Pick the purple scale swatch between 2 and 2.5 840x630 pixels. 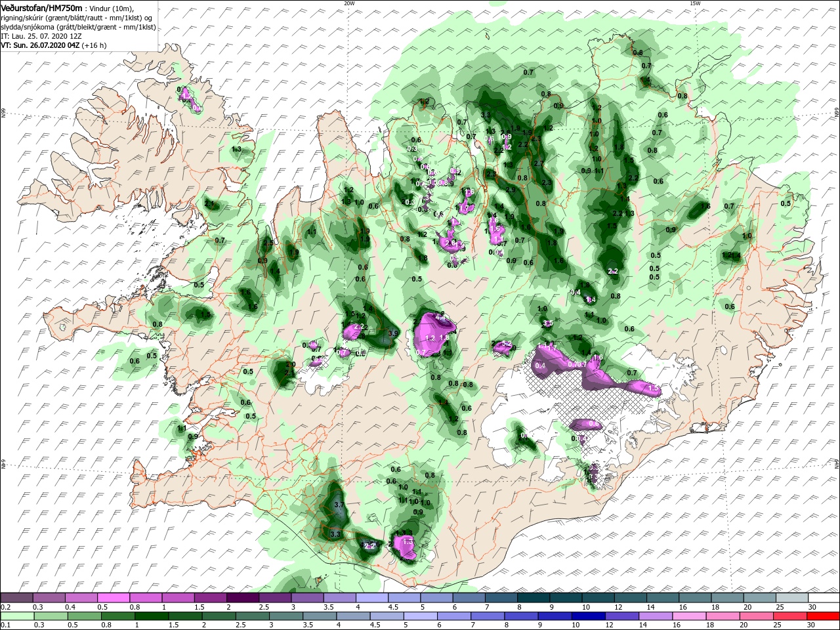click(242, 598)
